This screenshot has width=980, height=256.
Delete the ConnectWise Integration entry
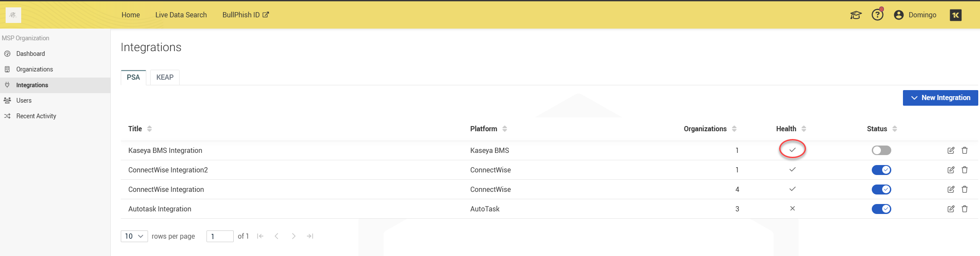tap(964, 189)
